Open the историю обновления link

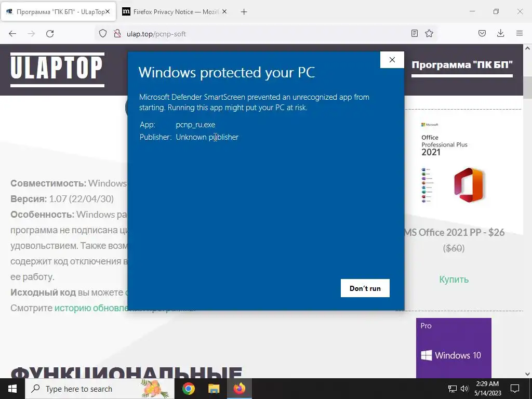(x=90, y=308)
